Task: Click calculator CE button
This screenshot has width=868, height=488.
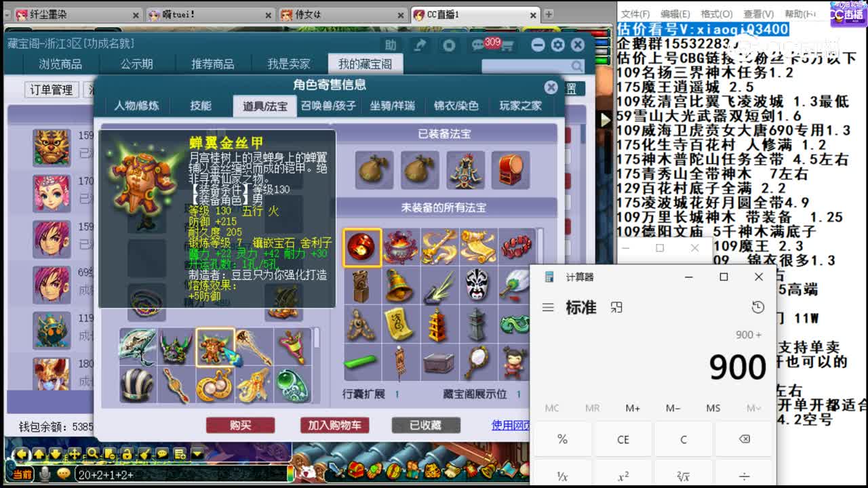Action: pos(623,439)
